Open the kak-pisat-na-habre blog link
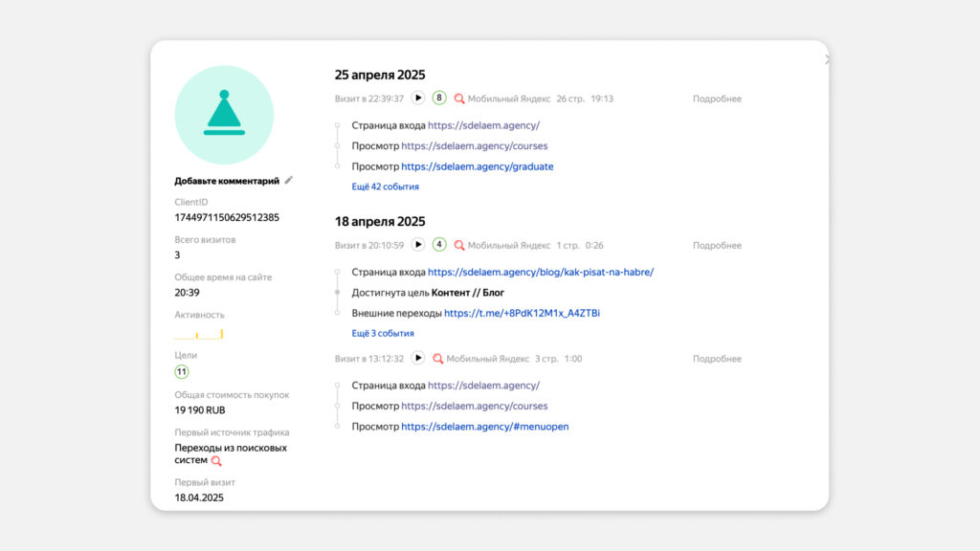The image size is (980, 551). point(541,272)
